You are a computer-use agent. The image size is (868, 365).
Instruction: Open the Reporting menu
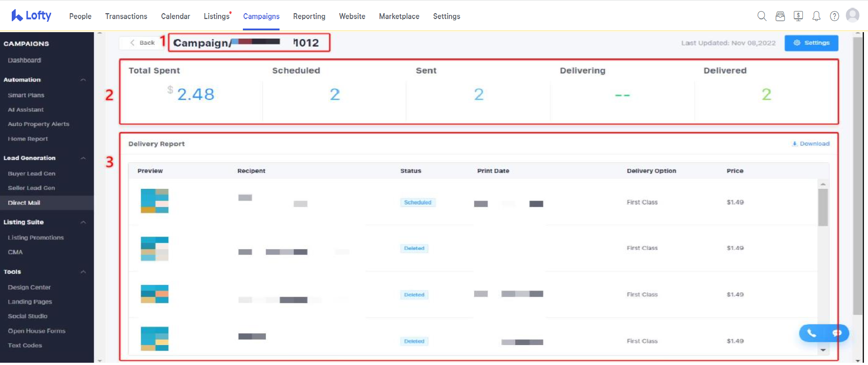click(x=309, y=16)
